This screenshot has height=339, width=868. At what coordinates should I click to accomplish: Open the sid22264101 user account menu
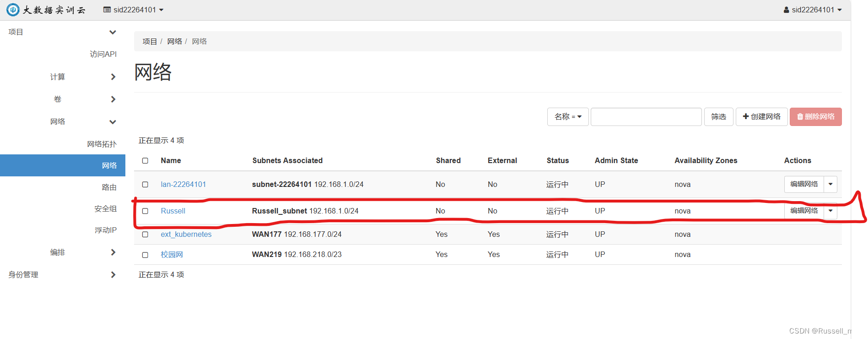[813, 10]
